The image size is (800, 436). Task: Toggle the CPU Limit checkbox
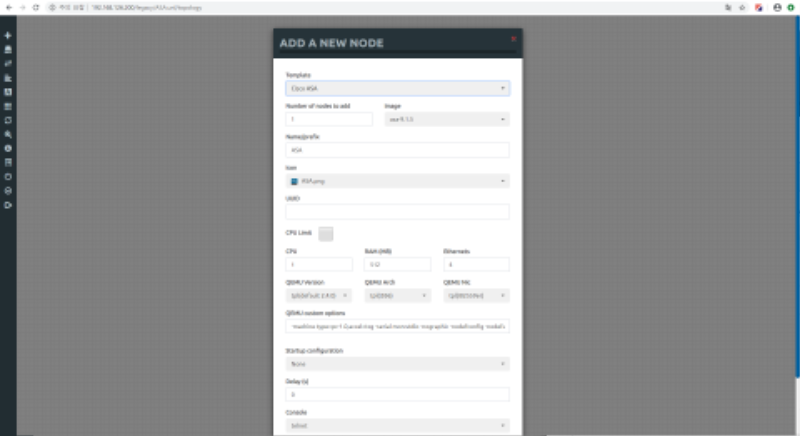click(x=326, y=234)
